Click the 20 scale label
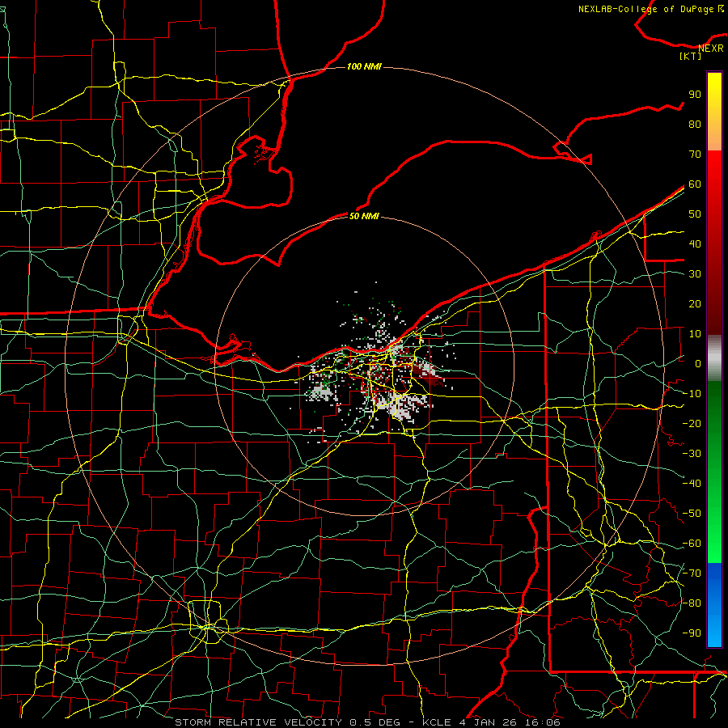This screenshot has height=728, width=728. click(x=695, y=304)
